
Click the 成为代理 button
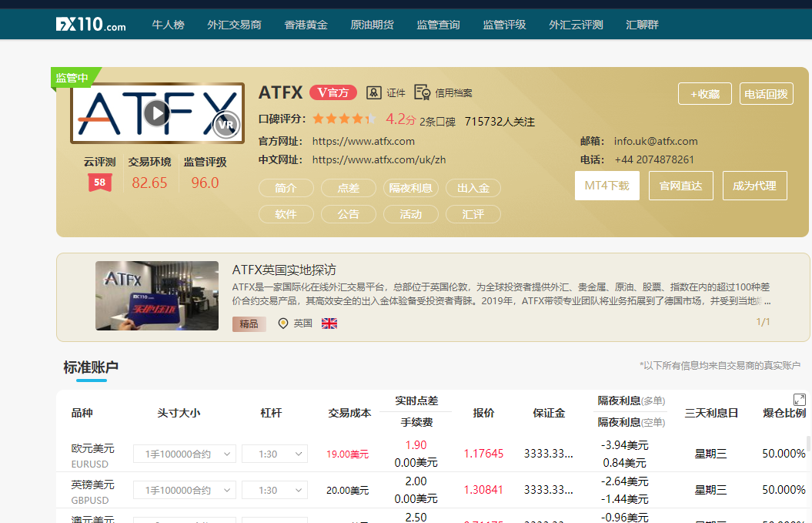pyautogui.click(x=754, y=186)
